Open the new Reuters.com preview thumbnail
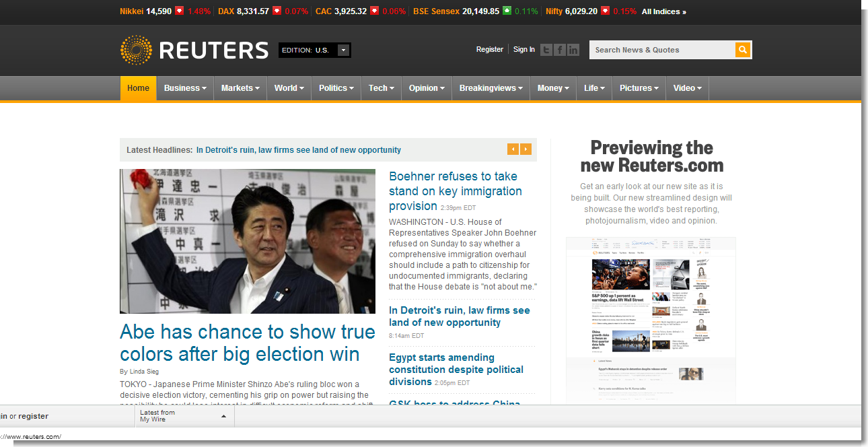This screenshot has width=868, height=447. click(x=651, y=320)
